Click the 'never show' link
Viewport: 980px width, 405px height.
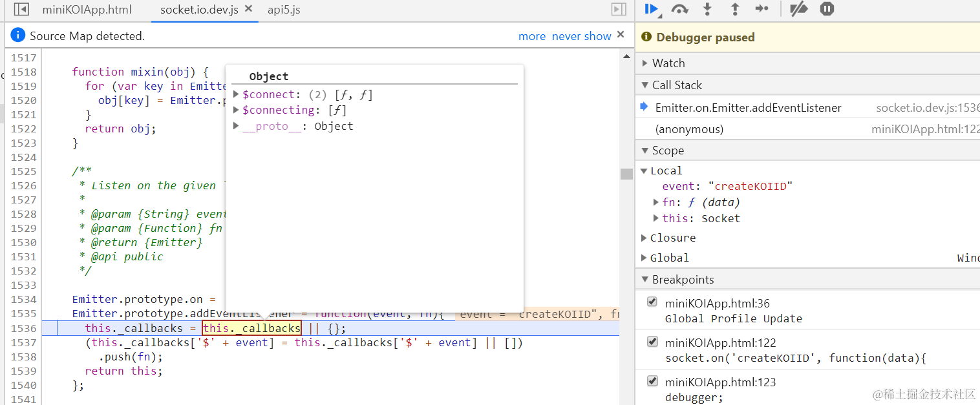(x=582, y=36)
